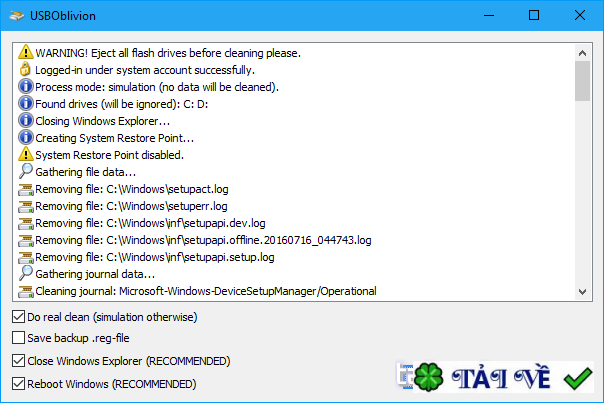Image resolution: width=604 pixels, height=403 pixels.
Task: Select 'Found drives (will be ignored): C: D:' line
Action: tap(122, 104)
